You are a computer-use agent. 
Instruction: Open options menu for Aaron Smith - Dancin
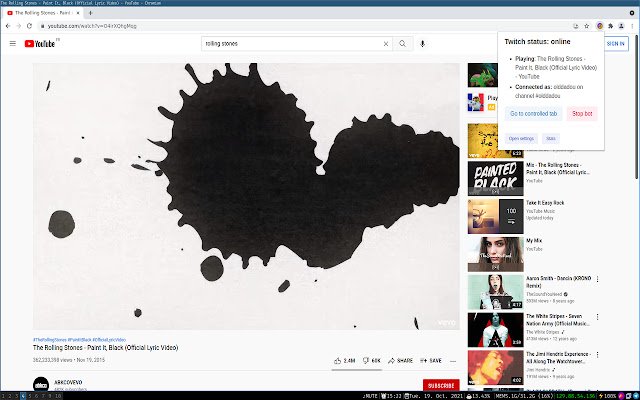tap(597, 279)
